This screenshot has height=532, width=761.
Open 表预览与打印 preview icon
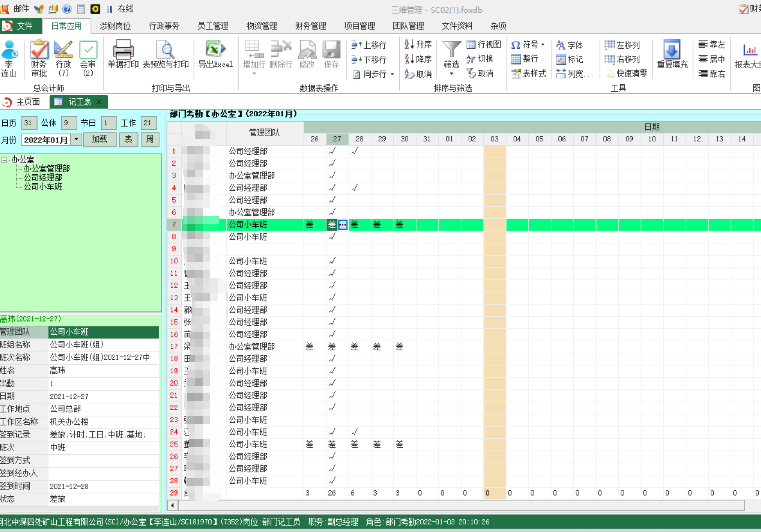[166, 50]
